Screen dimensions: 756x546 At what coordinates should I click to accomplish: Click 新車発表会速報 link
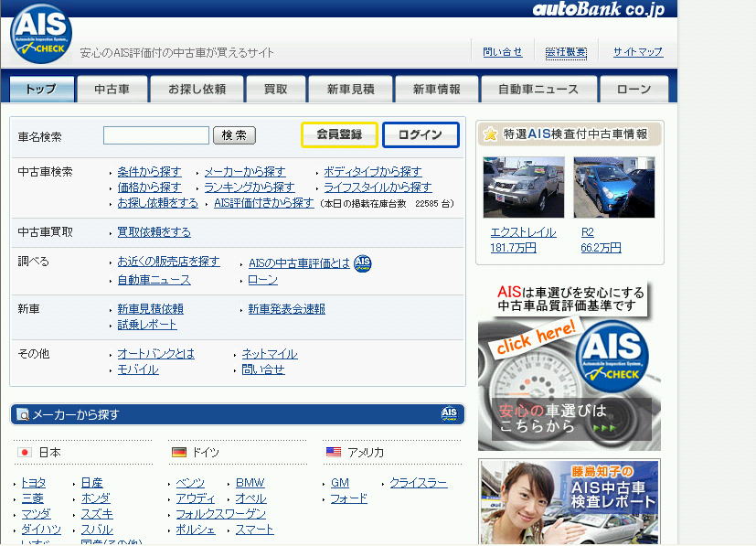point(286,309)
